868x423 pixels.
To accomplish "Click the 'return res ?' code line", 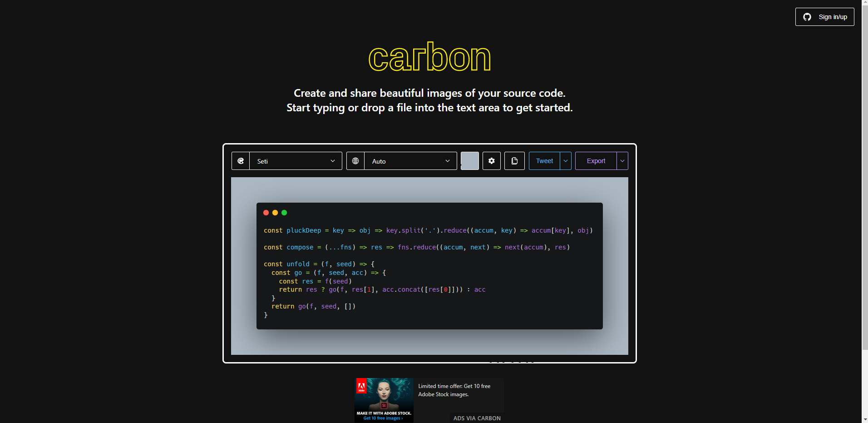I will pyautogui.click(x=382, y=289).
